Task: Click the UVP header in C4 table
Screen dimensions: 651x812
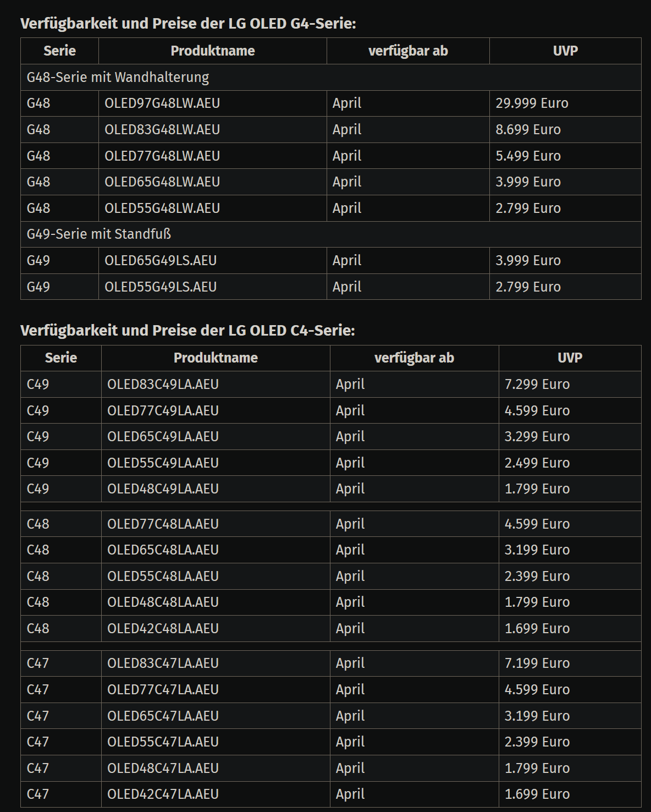Action: click(570, 358)
